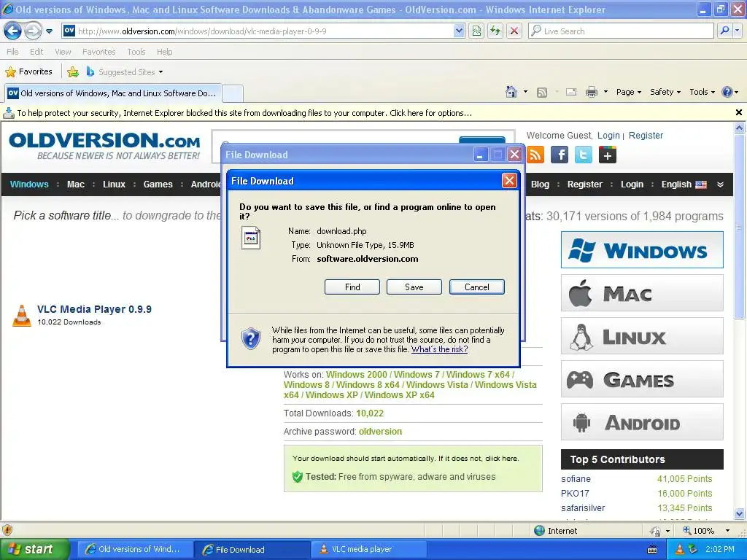Open the Favorites star button
The height and width of the screenshot is (560, 747).
(x=28, y=72)
